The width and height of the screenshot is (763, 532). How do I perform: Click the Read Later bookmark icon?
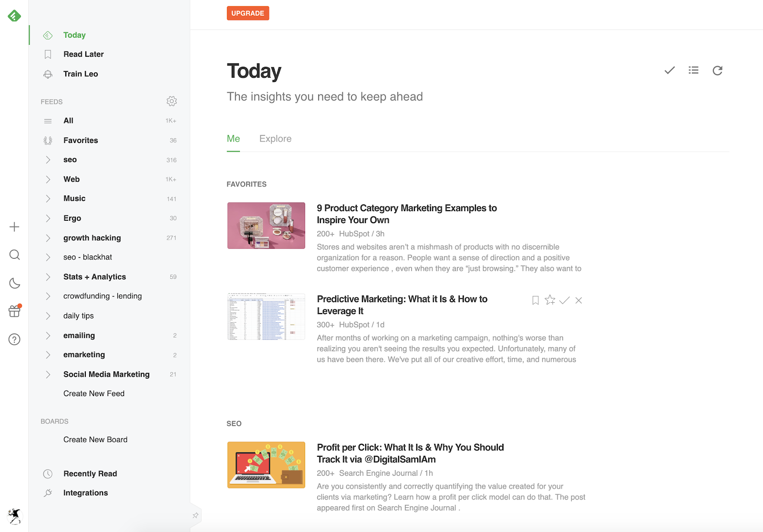pyautogui.click(x=48, y=54)
